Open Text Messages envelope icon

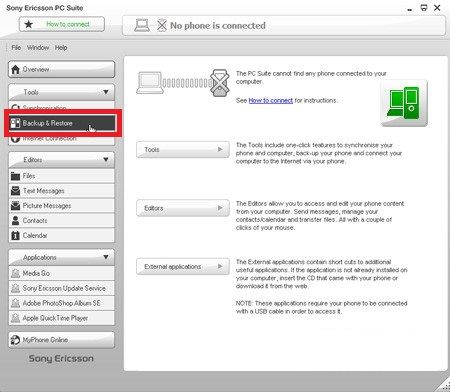[15, 191]
